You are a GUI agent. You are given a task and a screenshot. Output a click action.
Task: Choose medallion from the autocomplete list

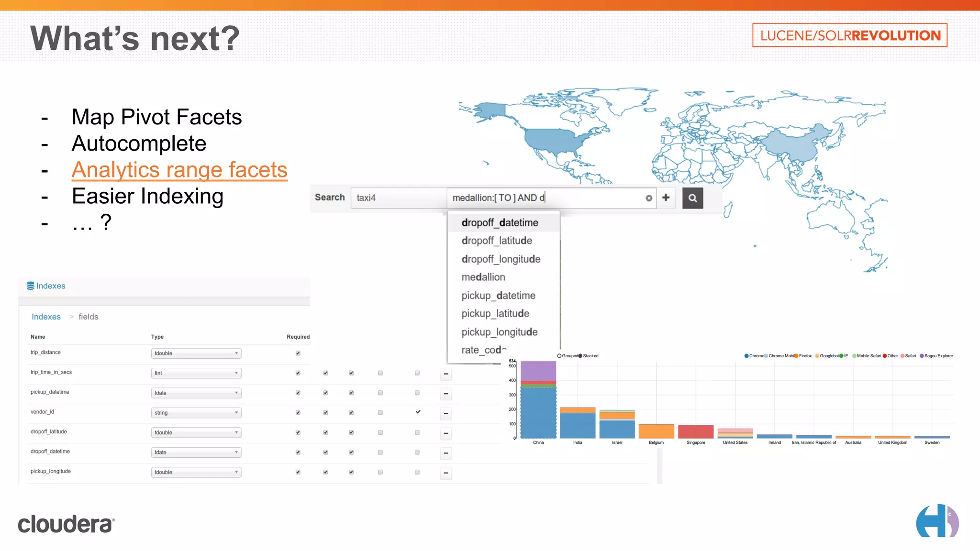click(x=503, y=277)
